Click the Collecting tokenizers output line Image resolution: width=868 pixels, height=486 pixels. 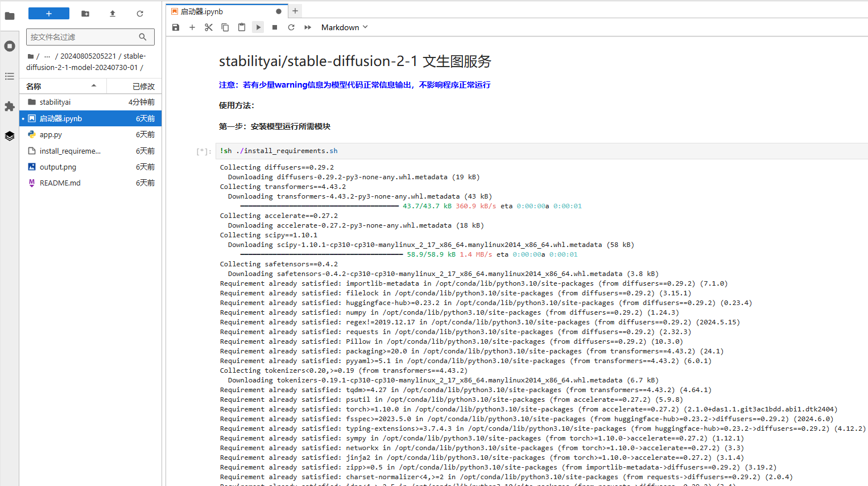[344, 370]
